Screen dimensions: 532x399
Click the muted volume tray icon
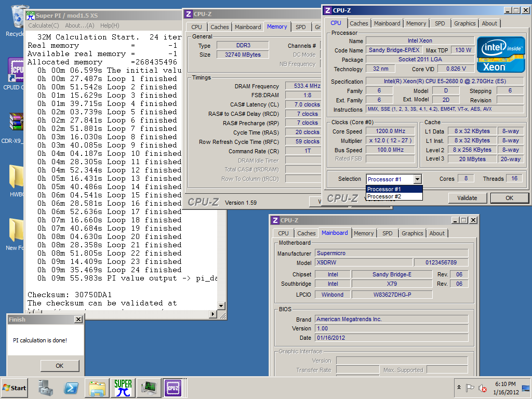[x=482, y=388]
